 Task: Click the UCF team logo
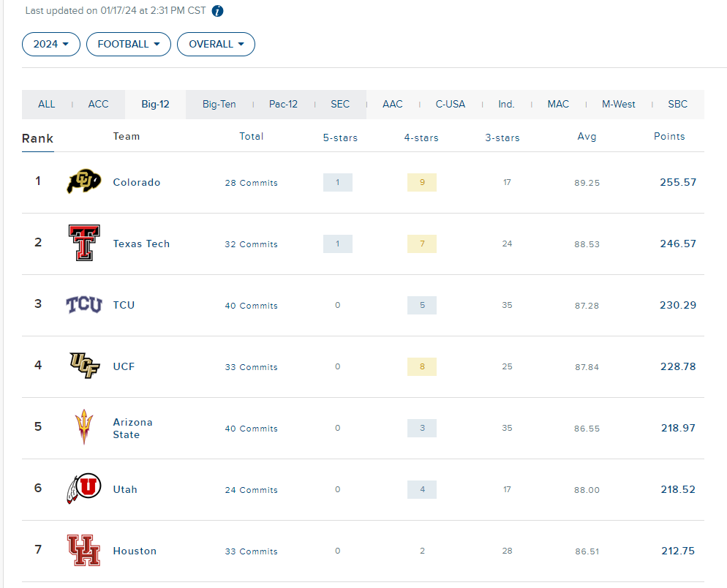84,366
